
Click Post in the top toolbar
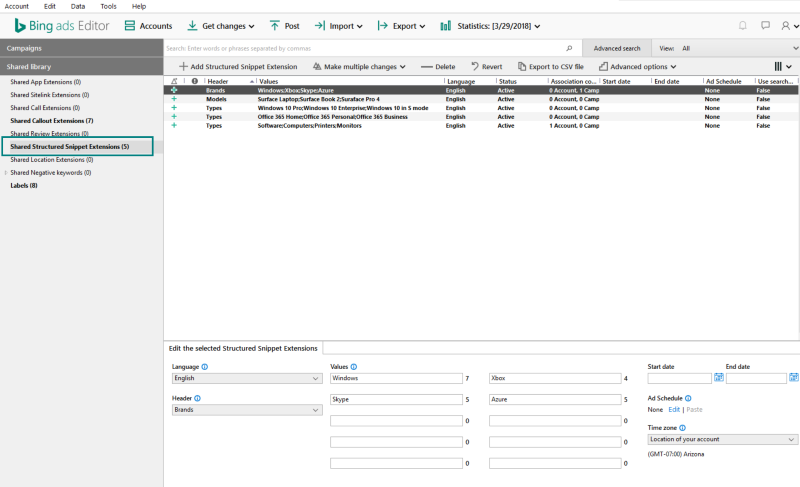coord(285,26)
